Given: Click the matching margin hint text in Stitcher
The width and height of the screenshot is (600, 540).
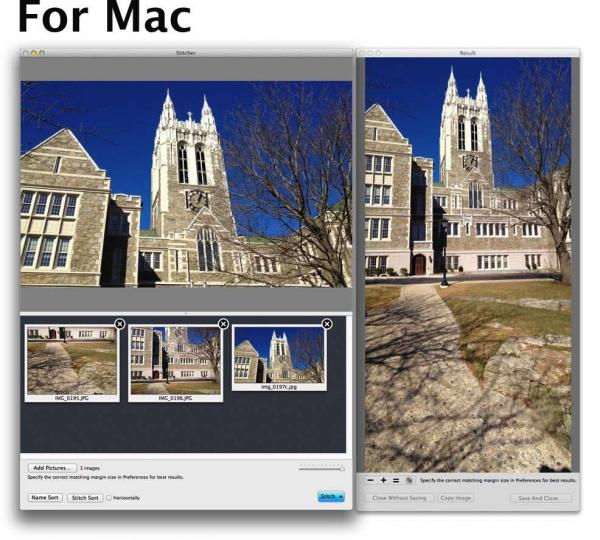Looking at the screenshot, I should click(105, 477).
